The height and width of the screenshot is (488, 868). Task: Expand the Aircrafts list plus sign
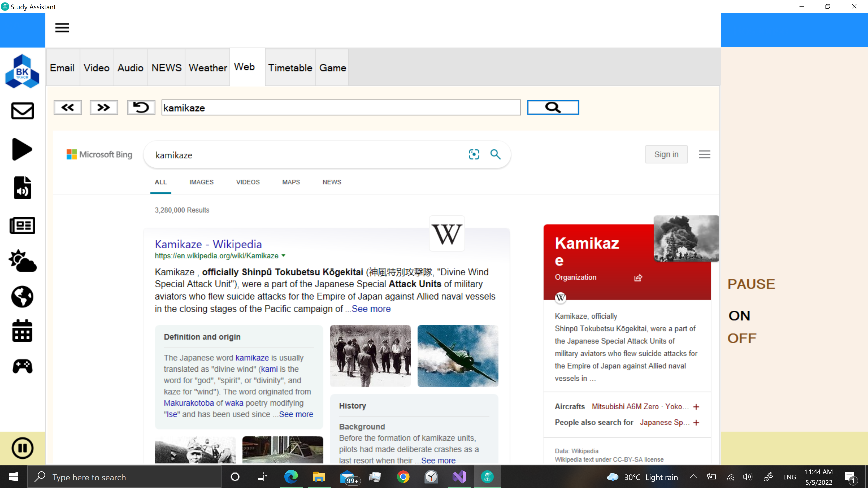tap(696, 407)
